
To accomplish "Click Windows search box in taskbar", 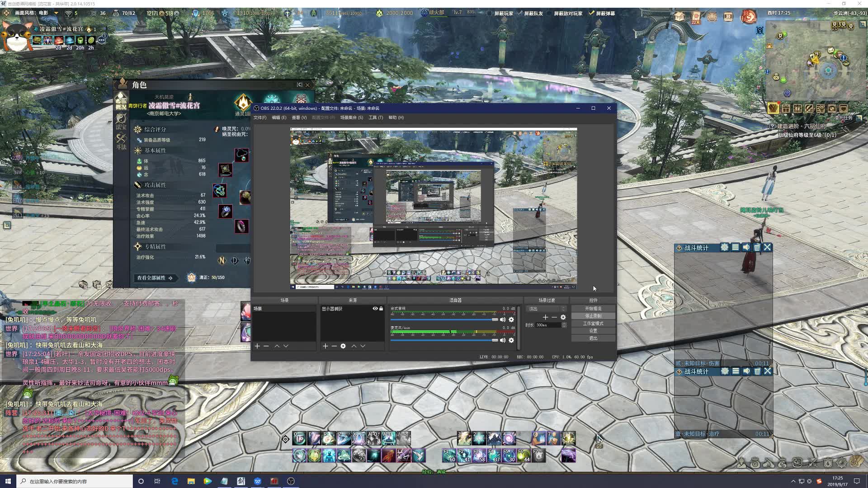I will 75,481.
